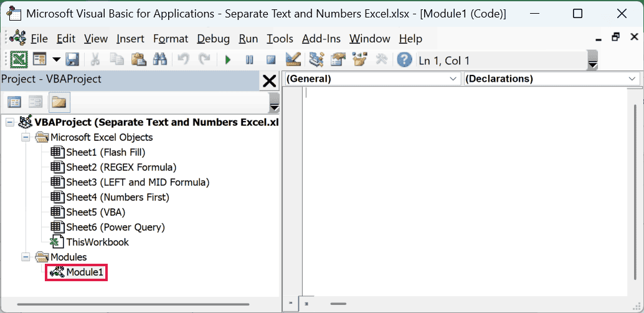Open the Window menu

pyautogui.click(x=369, y=39)
